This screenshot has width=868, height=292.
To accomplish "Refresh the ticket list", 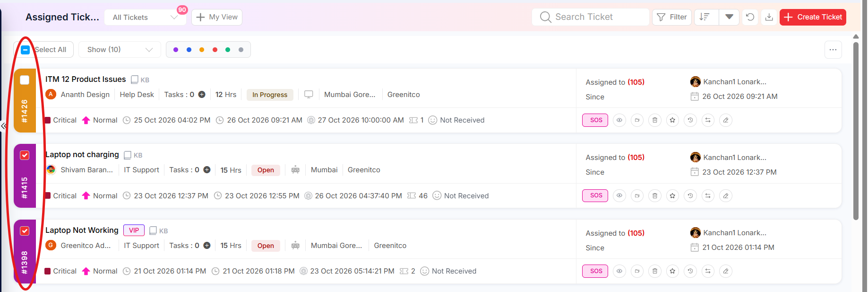I will point(750,17).
